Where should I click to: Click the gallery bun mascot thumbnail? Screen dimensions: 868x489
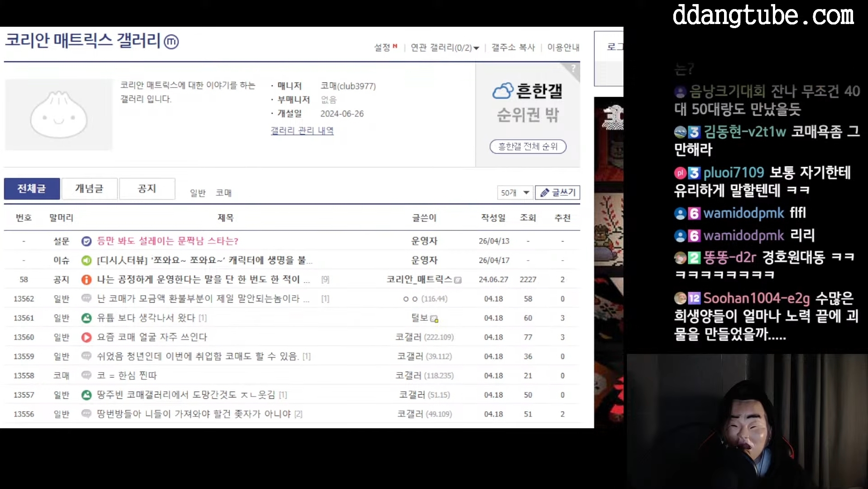58,115
